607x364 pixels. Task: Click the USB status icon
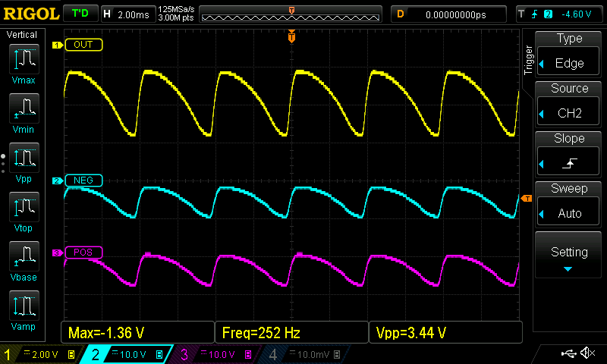click(x=569, y=353)
